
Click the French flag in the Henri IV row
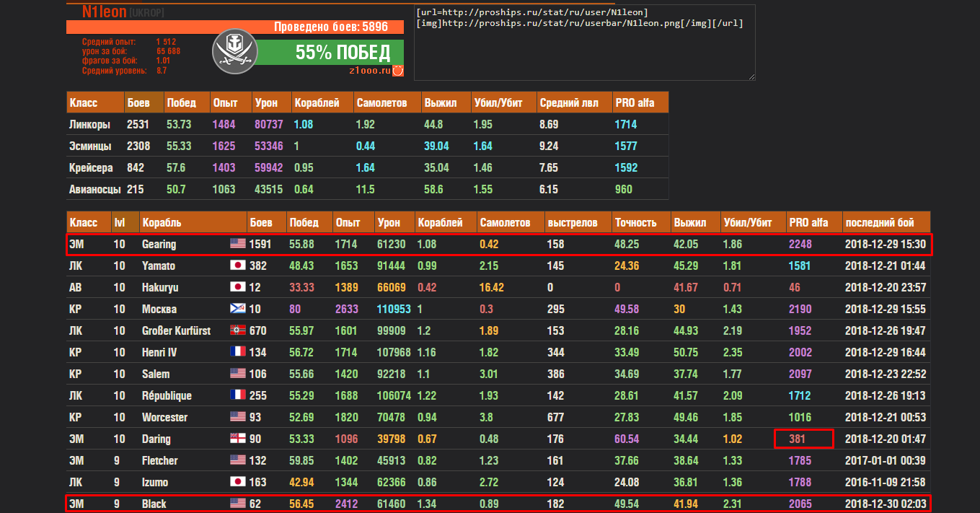[x=238, y=352]
